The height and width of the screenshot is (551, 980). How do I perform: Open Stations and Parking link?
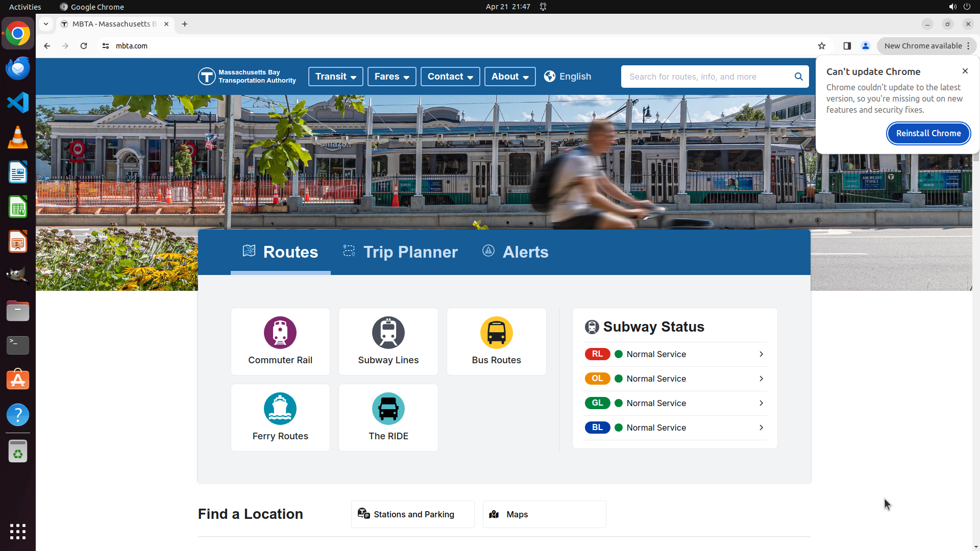click(412, 514)
